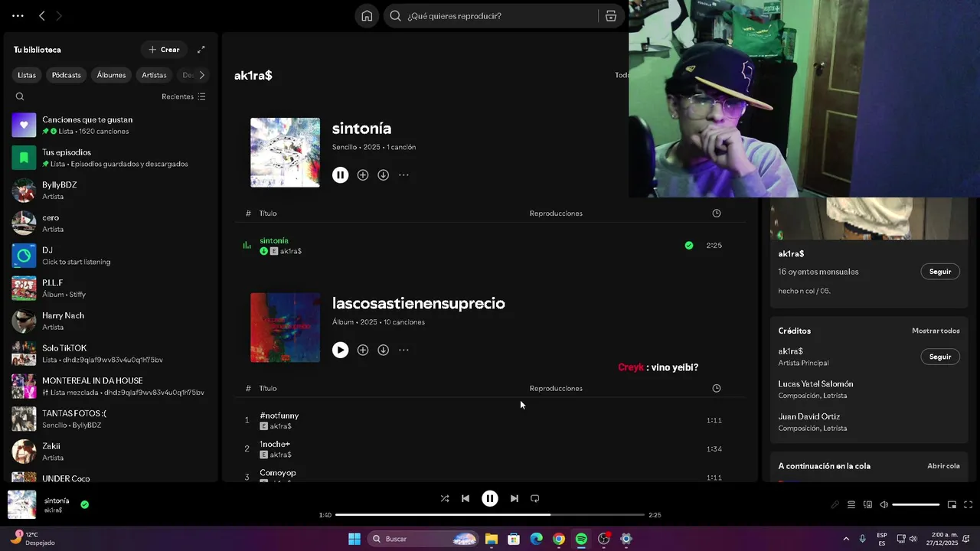Add sintonía single to library (plus icon)
Image resolution: width=980 pixels, height=551 pixels.
point(363,175)
